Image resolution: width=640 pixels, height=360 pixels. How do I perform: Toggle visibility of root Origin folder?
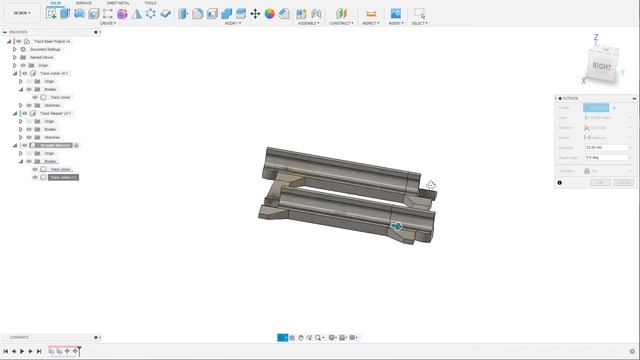pos(23,65)
